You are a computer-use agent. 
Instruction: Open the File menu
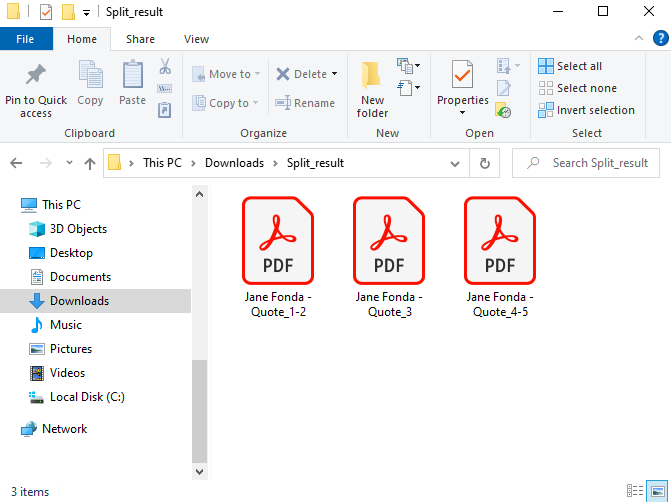(26, 39)
